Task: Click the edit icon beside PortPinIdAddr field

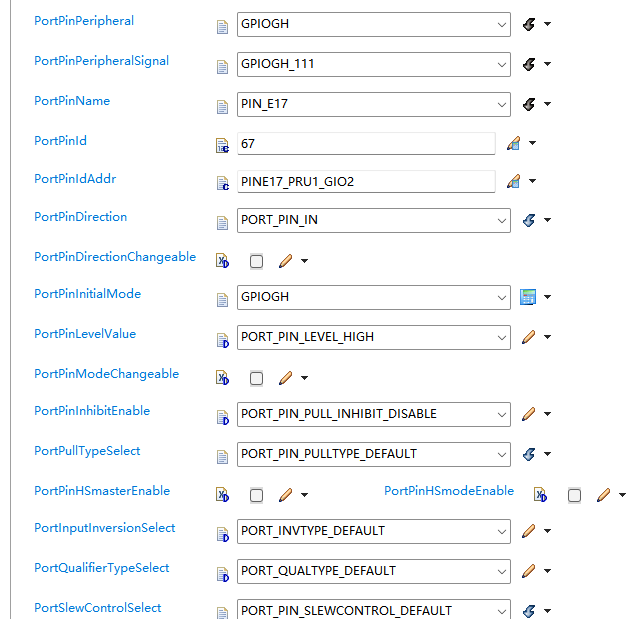Action: tap(514, 181)
